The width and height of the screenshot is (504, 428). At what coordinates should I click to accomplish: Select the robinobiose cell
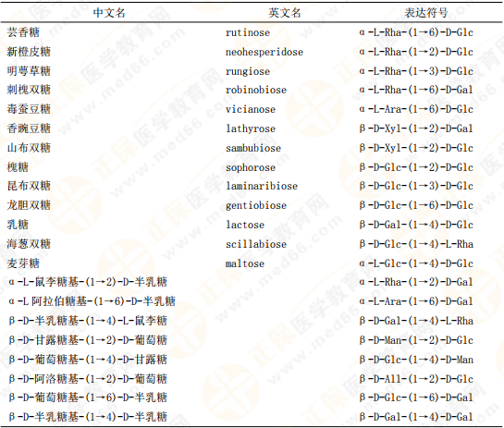click(256, 90)
